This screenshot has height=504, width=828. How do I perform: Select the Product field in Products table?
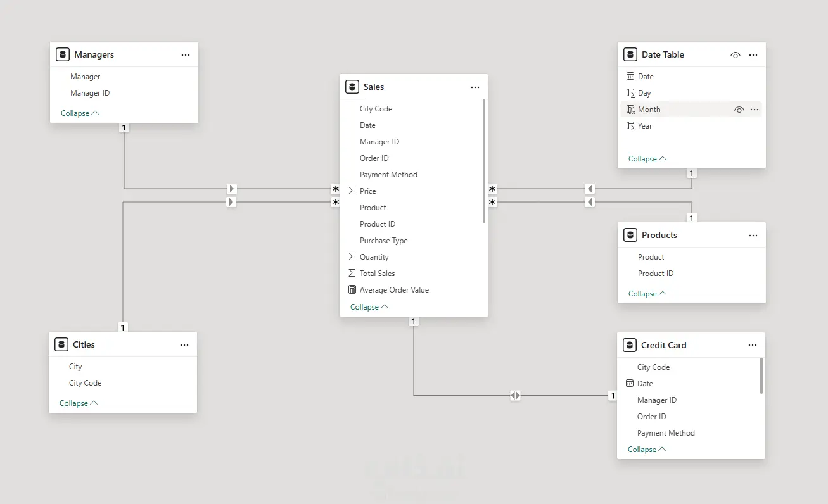click(x=651, y=257)
